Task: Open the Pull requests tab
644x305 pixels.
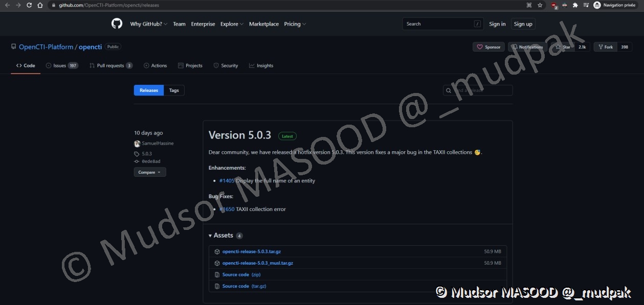Action: coord(110,66)
